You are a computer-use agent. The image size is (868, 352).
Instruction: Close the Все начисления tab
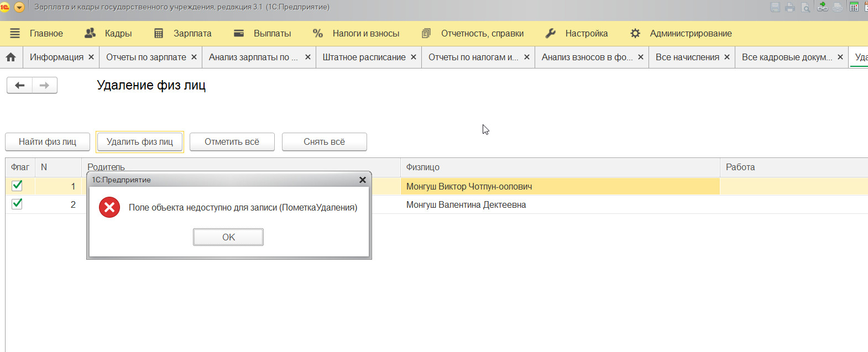[x=727, y=57]
